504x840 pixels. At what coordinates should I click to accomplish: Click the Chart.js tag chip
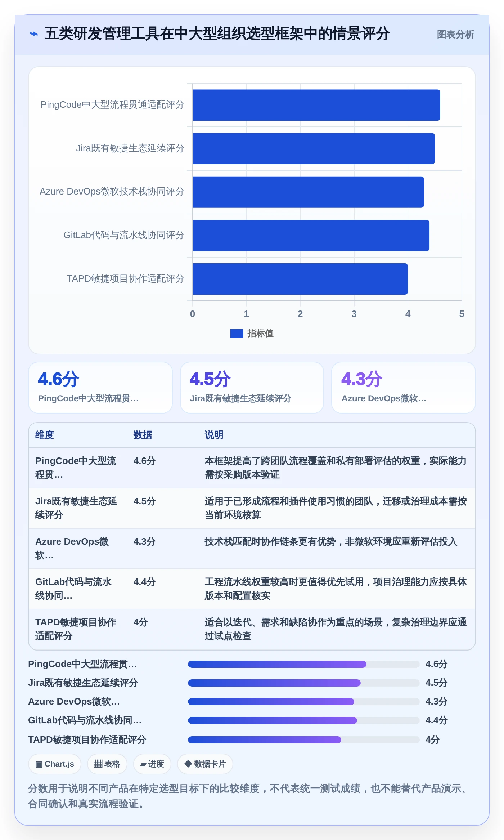[55, 764]
